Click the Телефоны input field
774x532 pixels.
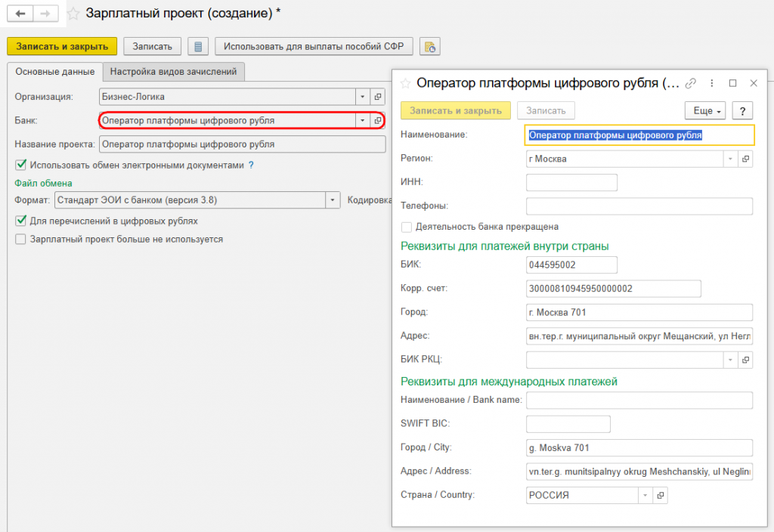pyautogui.click(x=639, y=206)
